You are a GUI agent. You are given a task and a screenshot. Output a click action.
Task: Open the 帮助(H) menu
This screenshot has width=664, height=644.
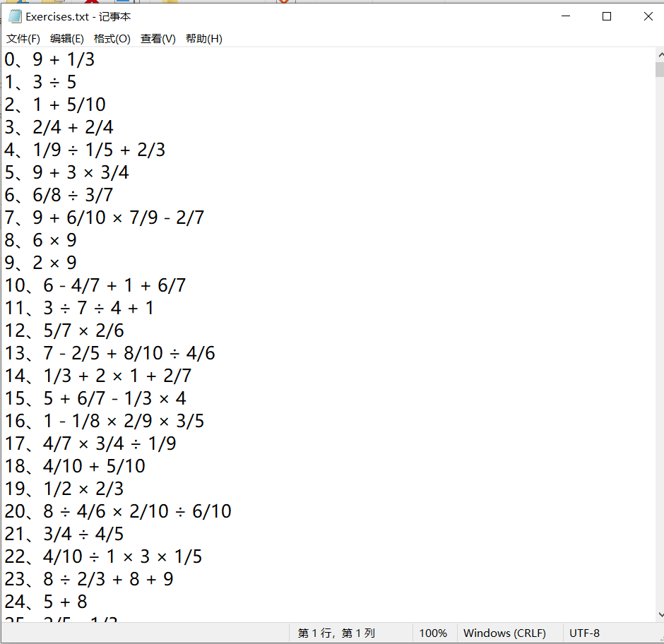point(204,39)
